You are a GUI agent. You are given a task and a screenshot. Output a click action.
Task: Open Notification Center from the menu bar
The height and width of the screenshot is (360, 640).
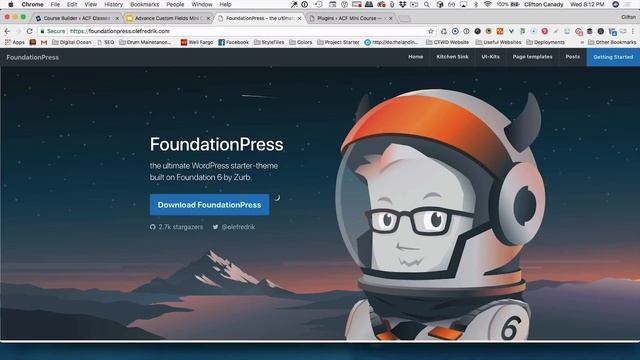(627, 4)
